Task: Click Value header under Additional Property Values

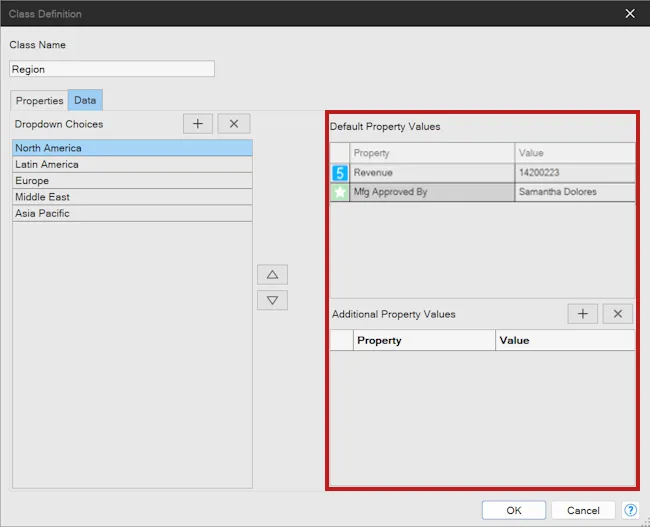Action: click(565, 340)
